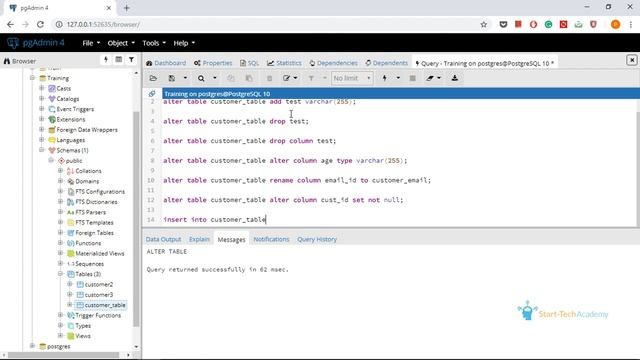Select Materialized Views node
The width and height of the screenshot is (640, 360).
(100, 253)
